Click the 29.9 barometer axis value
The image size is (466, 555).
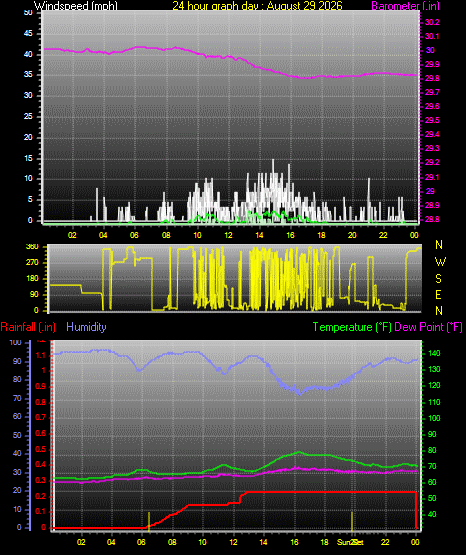(x=432, y=64)
